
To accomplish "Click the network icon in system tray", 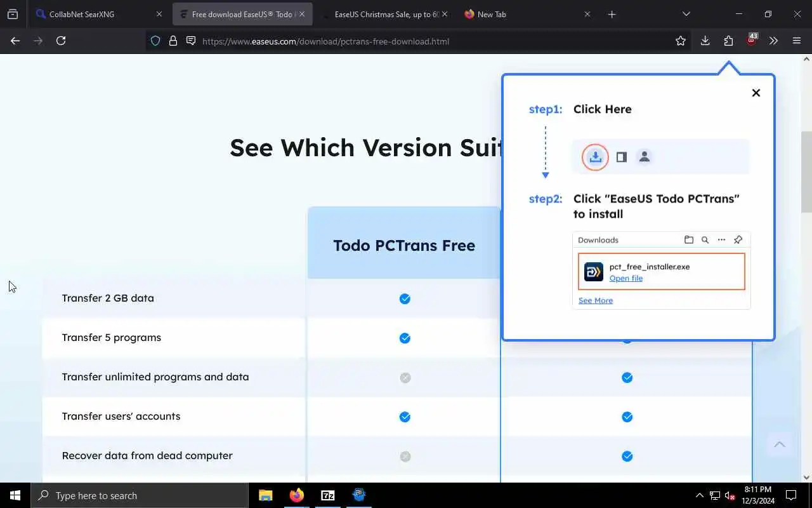I will coord(715,495).
